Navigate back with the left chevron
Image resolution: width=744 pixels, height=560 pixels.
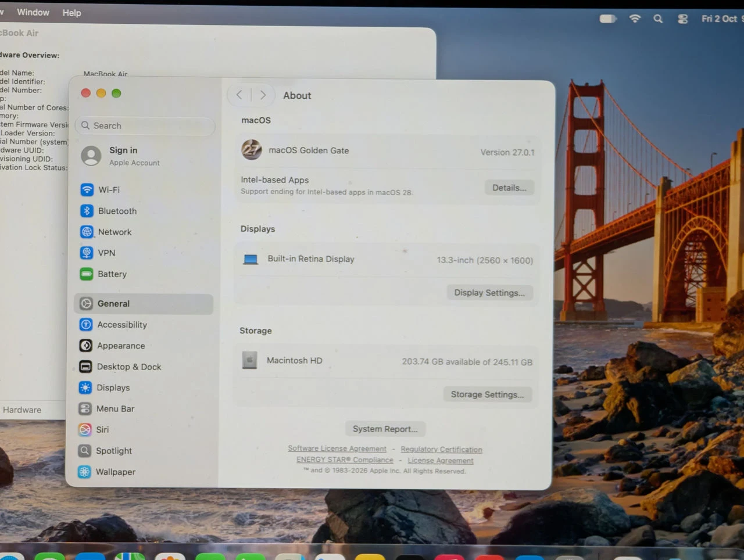click(239, 95)
